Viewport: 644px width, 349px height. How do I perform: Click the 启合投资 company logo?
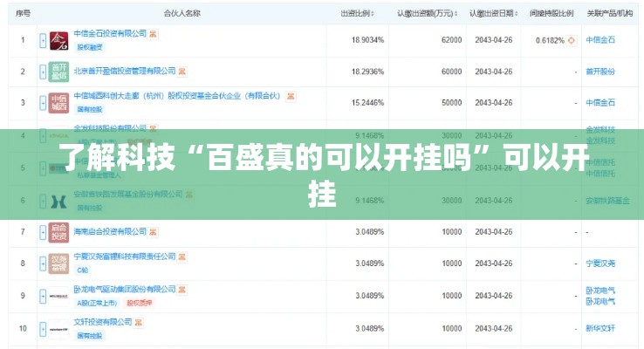pos(58,232)
